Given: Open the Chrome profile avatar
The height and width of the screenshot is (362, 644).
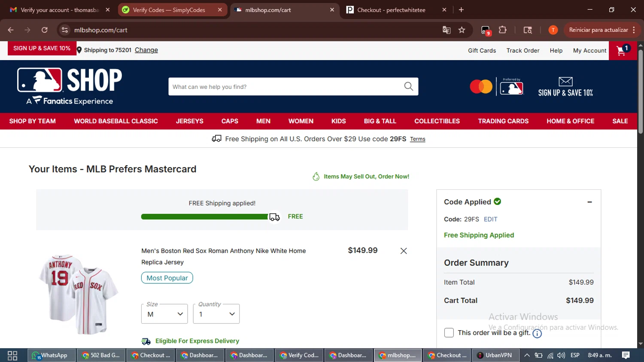Looking at the screenshot, I should 553,30.
